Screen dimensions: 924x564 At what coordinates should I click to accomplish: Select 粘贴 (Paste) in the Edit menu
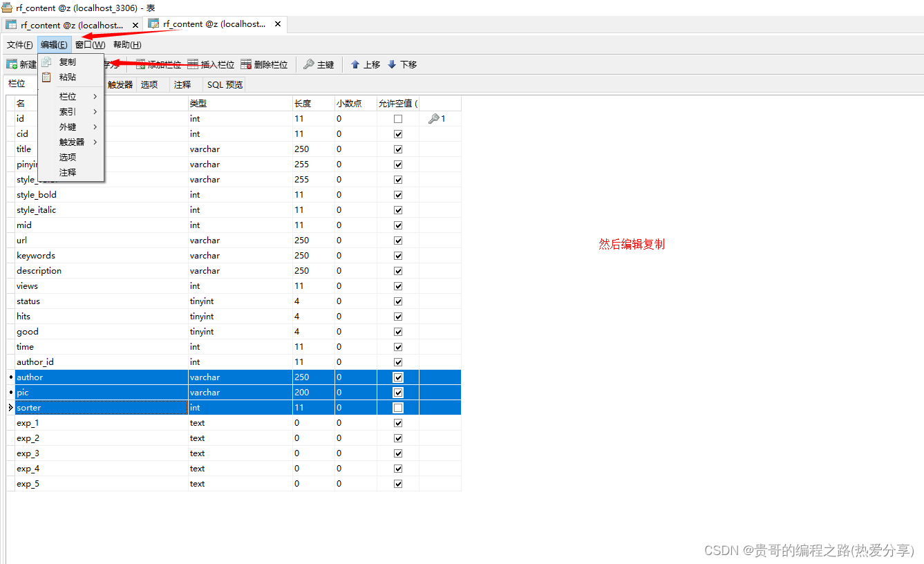pyautogui.click(x=71, y=77)
